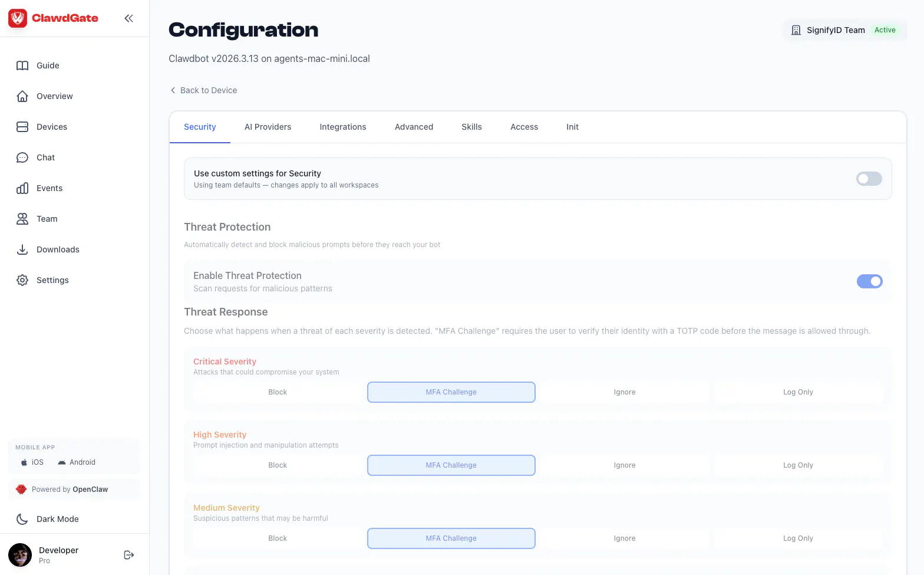Viewport: 924px width, 575px height.
Task: Select Ignore for High Severity
Action: pyautogui.click(x=625, y=465)
